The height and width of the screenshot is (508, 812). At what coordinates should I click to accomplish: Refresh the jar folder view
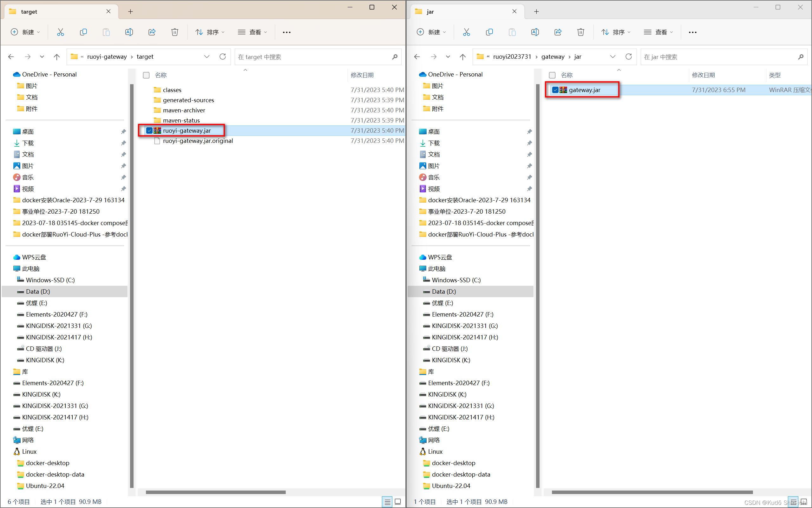(x=628, y=57)
